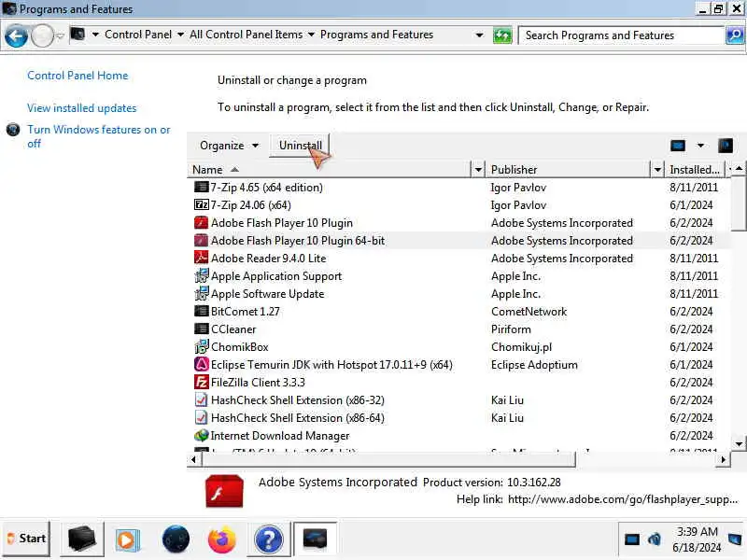747x560 pixels.
Task: Select Adobe Flash Player 10 Plugin 64-bit icon
Action: point(202,241)
